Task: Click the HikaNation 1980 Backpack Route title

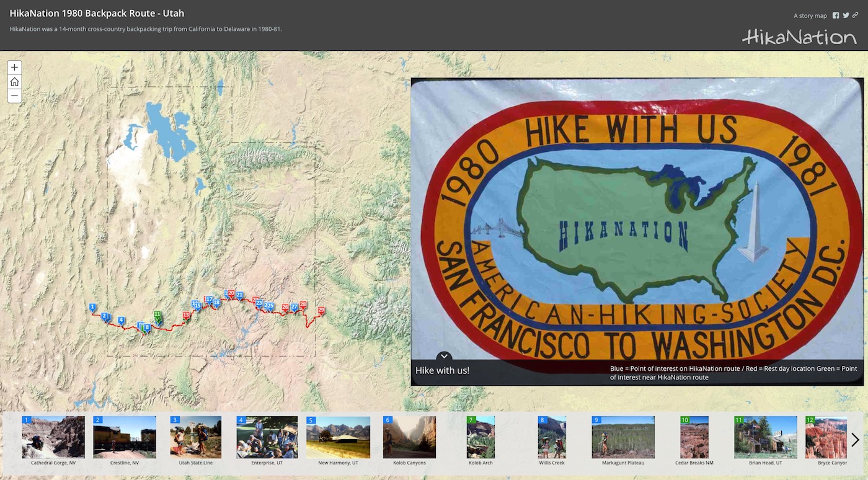Action: coord(97,13)
